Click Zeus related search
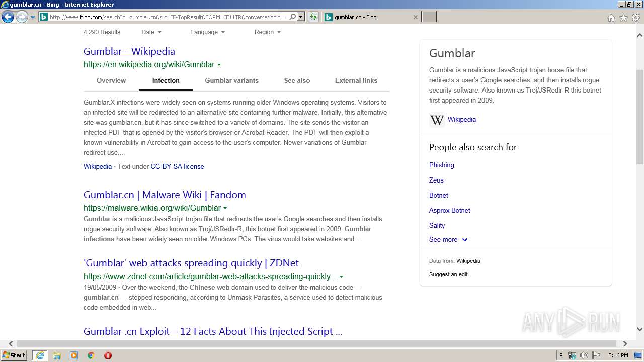 (x=436, y=180)
